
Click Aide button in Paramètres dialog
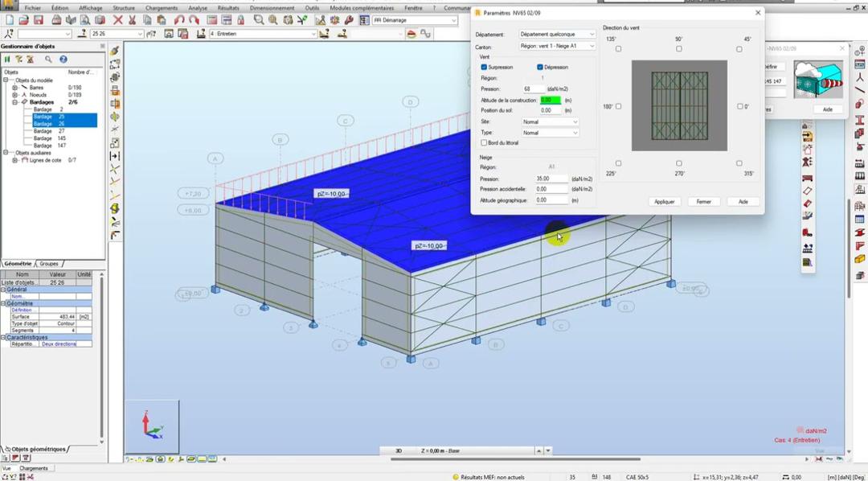tap(743, 202)
